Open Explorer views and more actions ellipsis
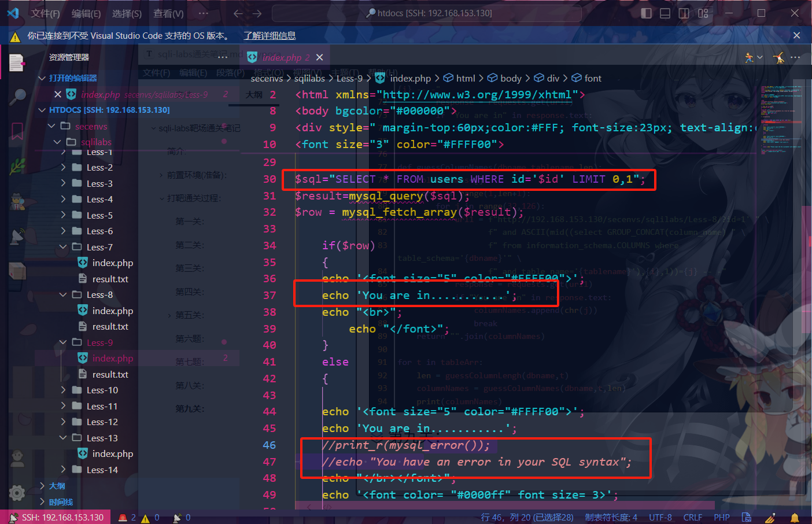 (x=223, y=57)
